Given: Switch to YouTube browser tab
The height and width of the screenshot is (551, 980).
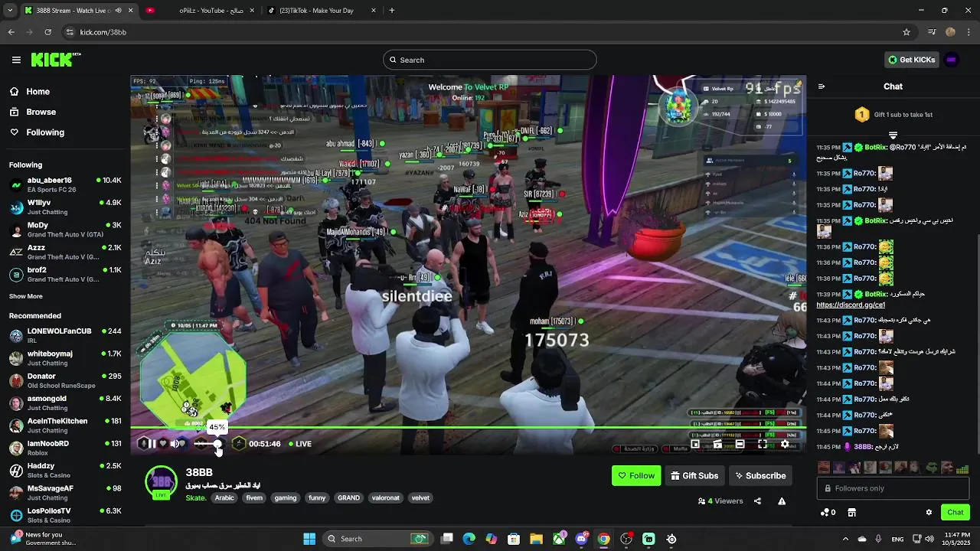Looking at the screenshot, I should click(201, 11).
